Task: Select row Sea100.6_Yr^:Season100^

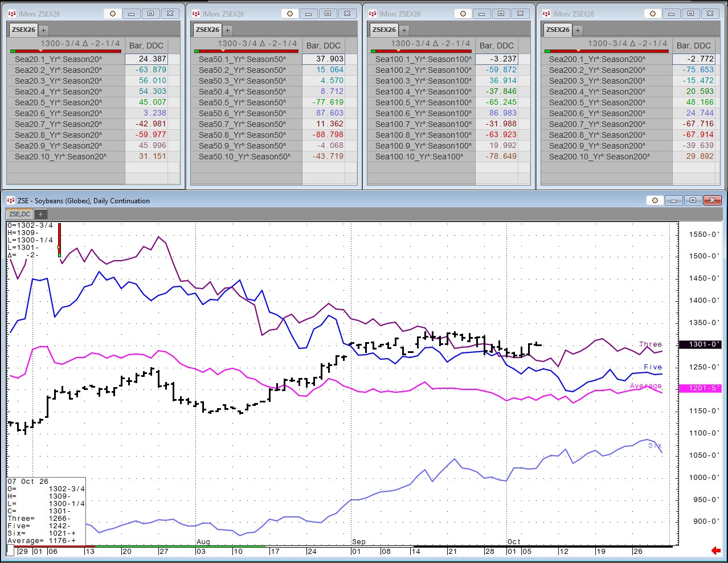Action: 422,113
